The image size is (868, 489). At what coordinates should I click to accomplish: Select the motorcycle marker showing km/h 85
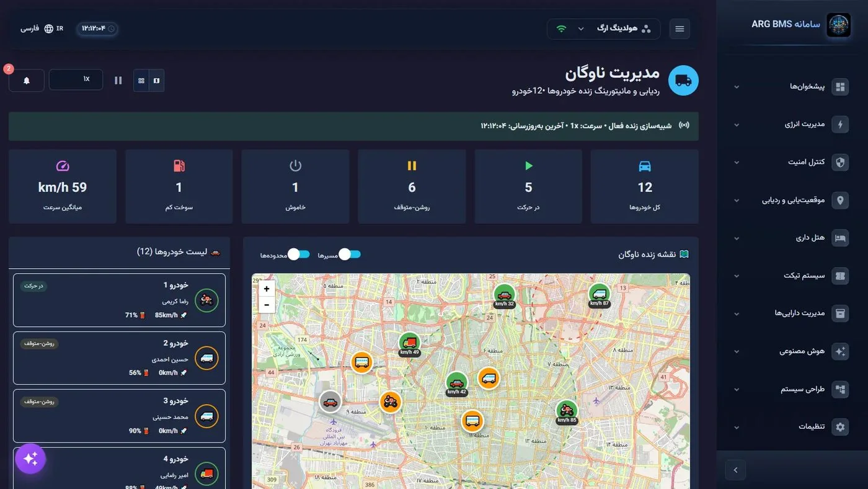tap(566, 410)
